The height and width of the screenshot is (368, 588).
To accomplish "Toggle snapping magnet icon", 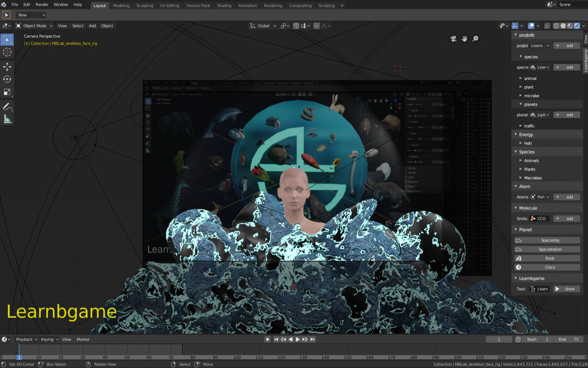I will [x=296, y=26].
